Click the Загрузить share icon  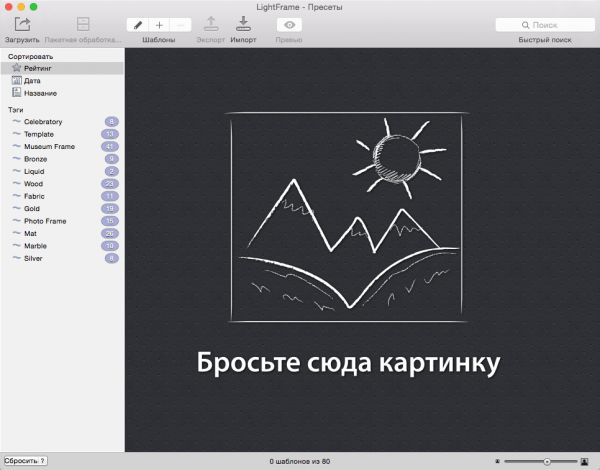[22, 24]
